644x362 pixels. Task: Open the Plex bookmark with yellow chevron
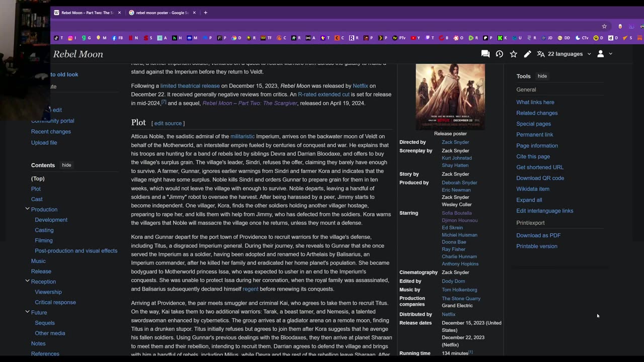click(382, 38)
